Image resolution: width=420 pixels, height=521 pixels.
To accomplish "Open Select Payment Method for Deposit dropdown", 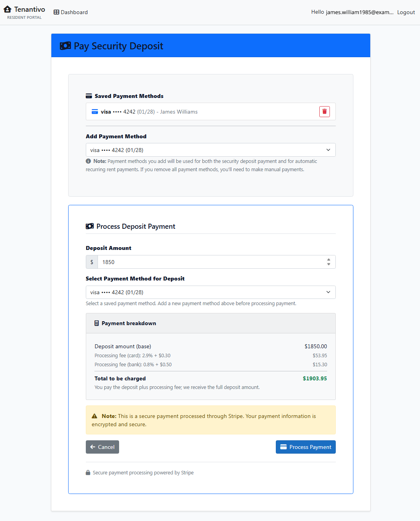I will [x=211, y=292].
